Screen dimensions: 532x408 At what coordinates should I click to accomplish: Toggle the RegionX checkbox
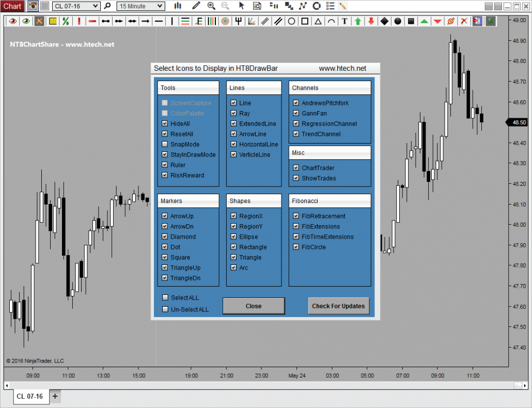(x=233, y=216)
